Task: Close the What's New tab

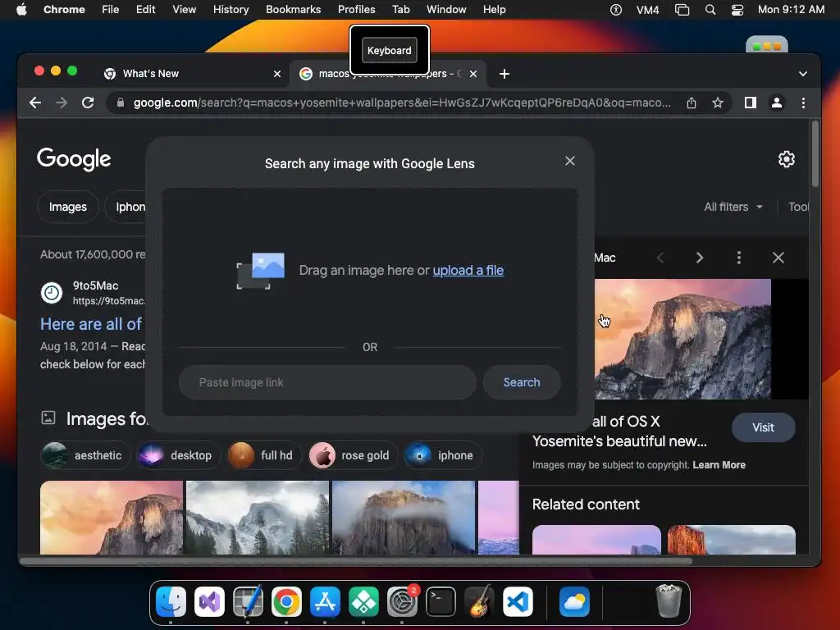Action: (x=277, y=74)
